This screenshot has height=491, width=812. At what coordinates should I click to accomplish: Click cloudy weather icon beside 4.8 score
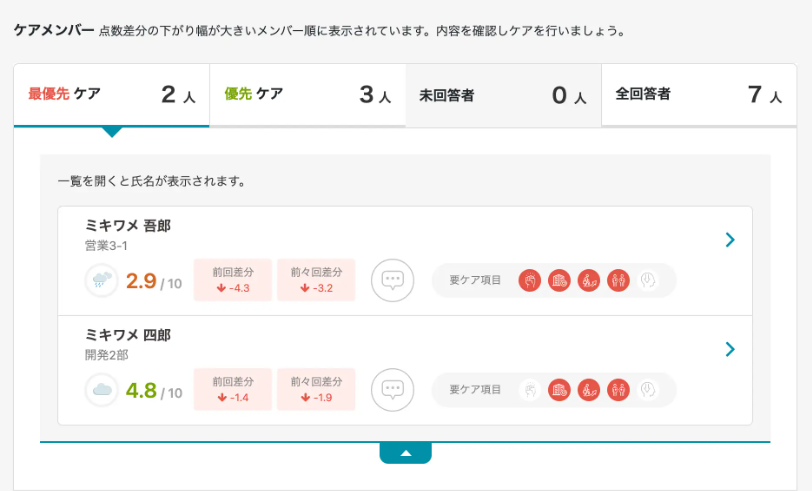(x=102, y=390)
